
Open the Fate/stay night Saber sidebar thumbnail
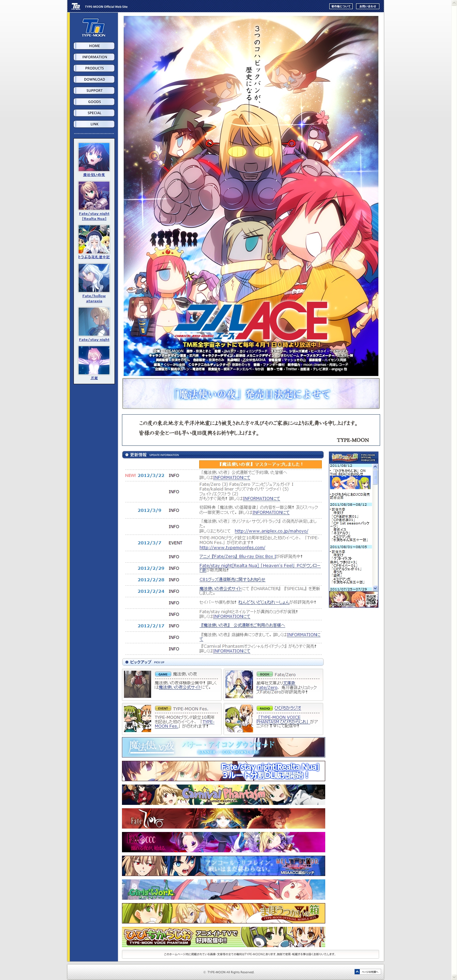(x=94, y=322)
